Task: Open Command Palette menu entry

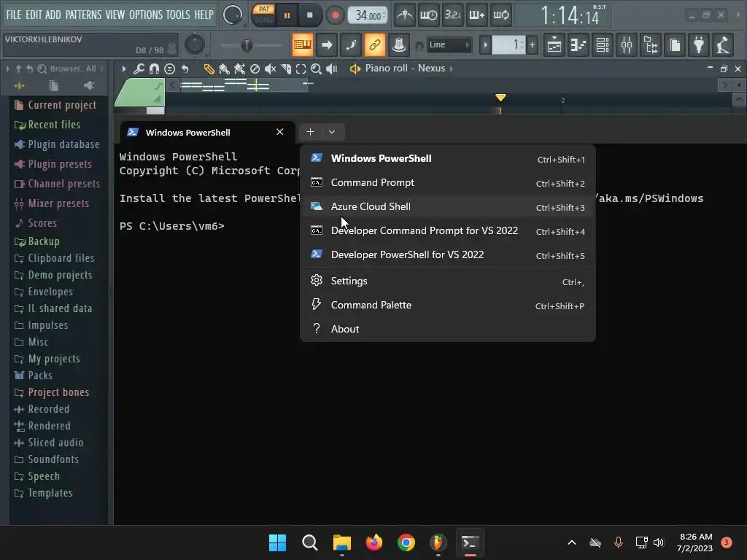Action: (448, 306)
